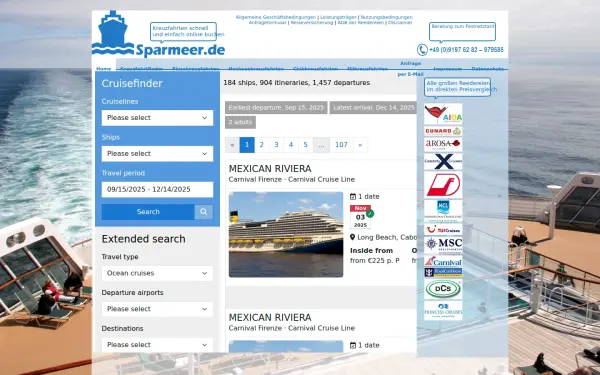Open the Impressum nav item
Screen dimensions: 600x375
(448, 69)
